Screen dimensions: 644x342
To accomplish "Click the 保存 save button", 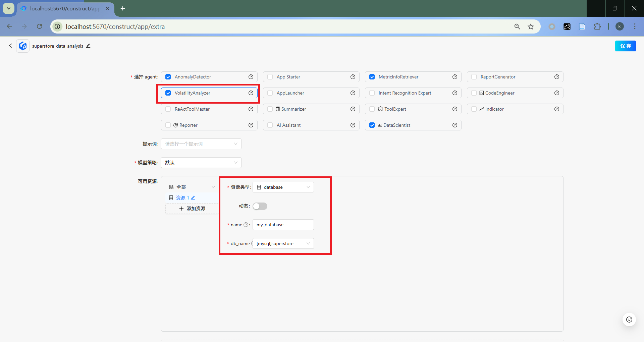I will [x=625, y=46].
